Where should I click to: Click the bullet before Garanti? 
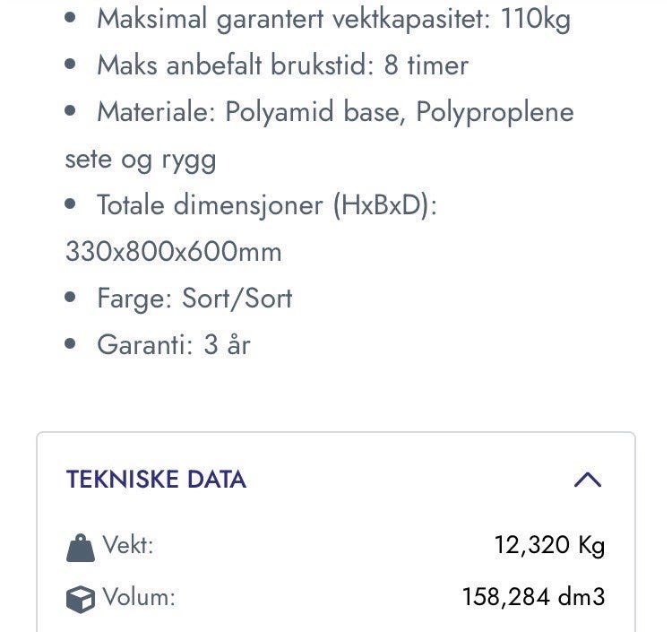click(72, 345)
